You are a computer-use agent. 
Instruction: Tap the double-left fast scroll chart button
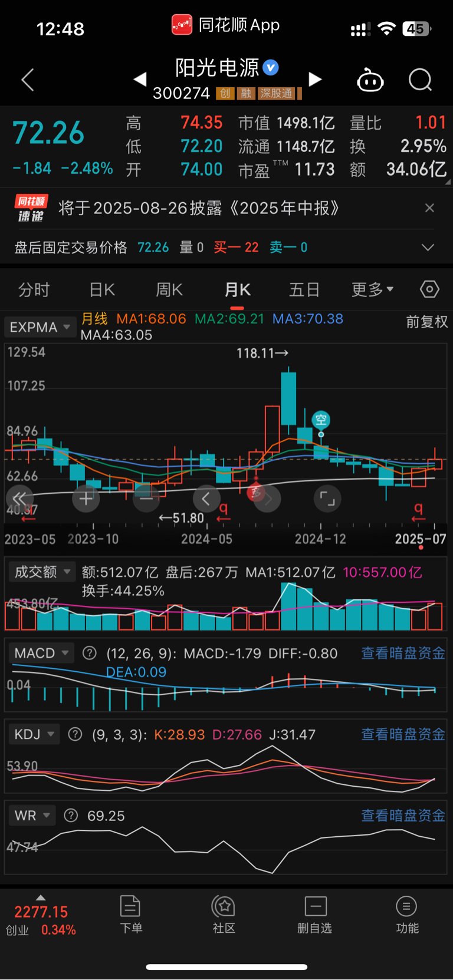[19, 499]
